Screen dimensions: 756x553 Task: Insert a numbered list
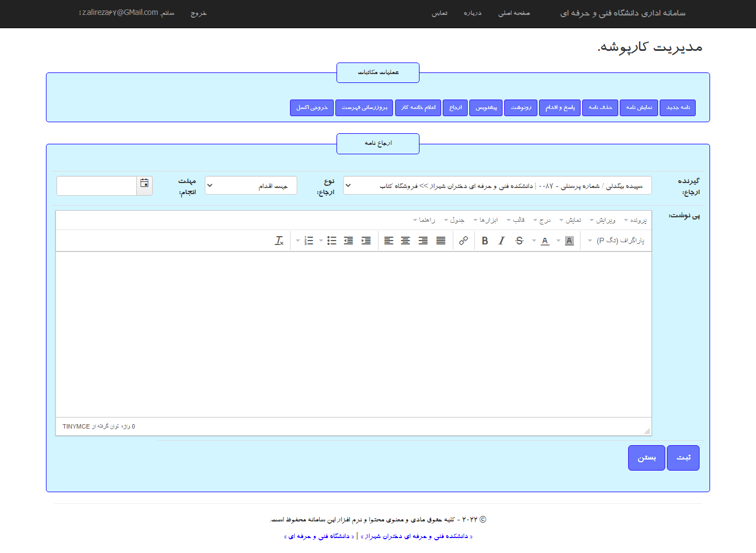[309, 241]
